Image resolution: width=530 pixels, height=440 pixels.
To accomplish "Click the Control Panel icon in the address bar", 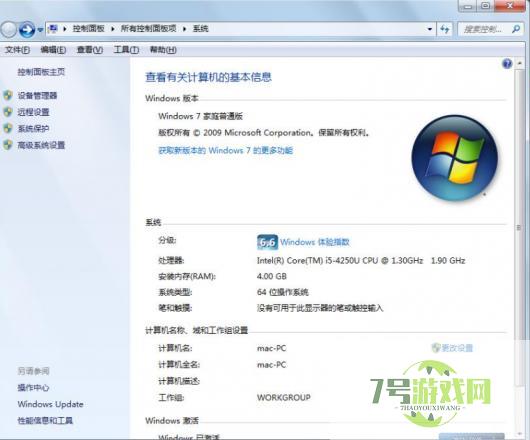I will coord(53,29).
